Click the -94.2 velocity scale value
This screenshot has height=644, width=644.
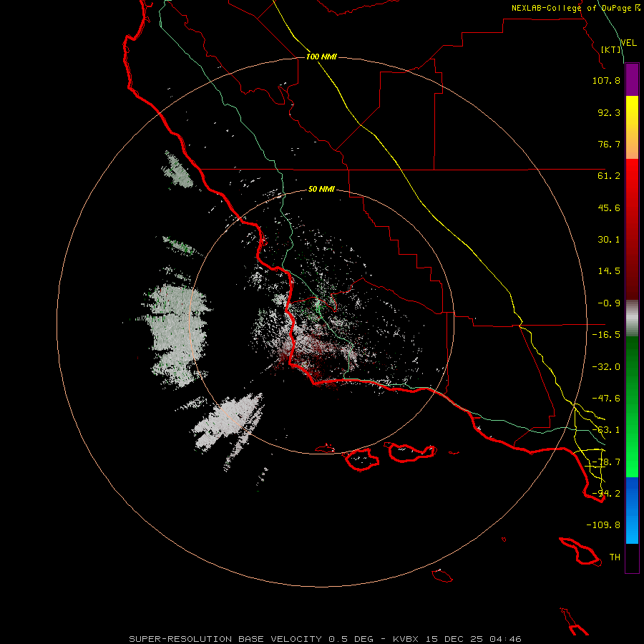click(606, 494)
